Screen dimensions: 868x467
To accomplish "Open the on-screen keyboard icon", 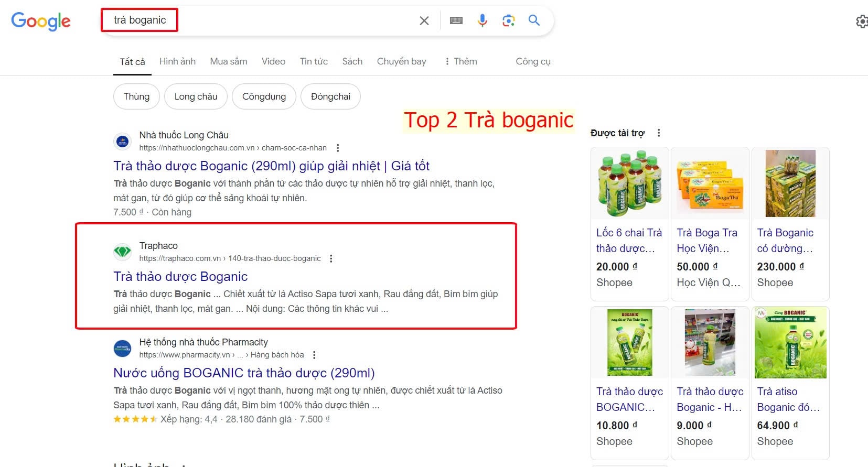I will tap(456, 20).
